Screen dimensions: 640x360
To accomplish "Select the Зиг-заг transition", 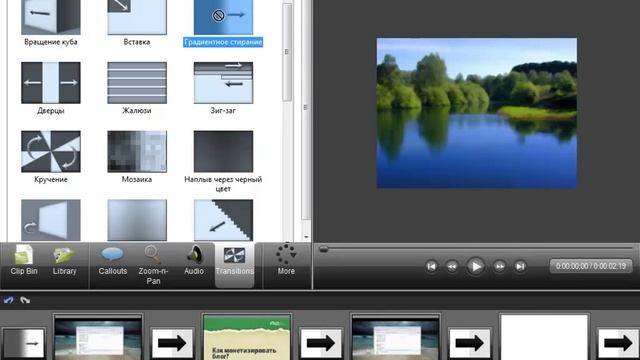I will [x=223, y=83].
